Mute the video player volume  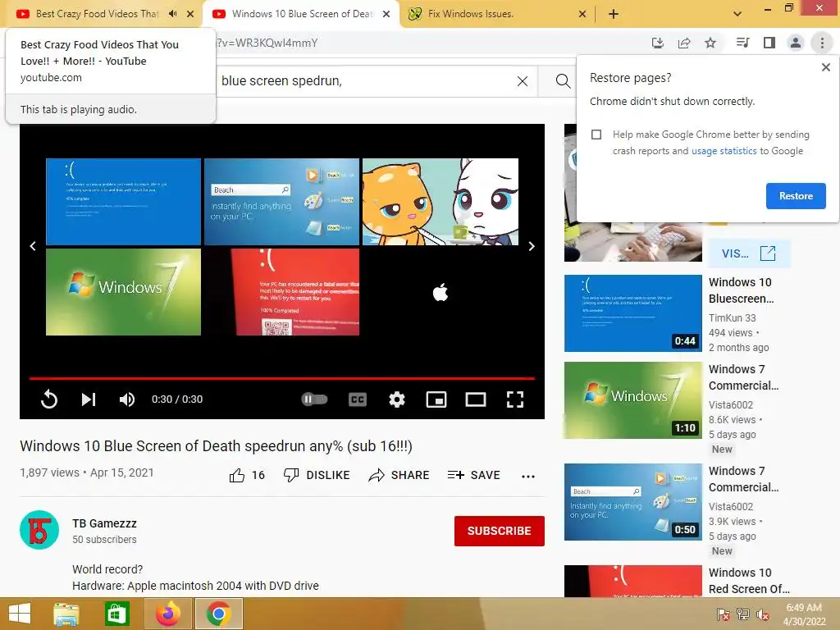tap(127, 399)
